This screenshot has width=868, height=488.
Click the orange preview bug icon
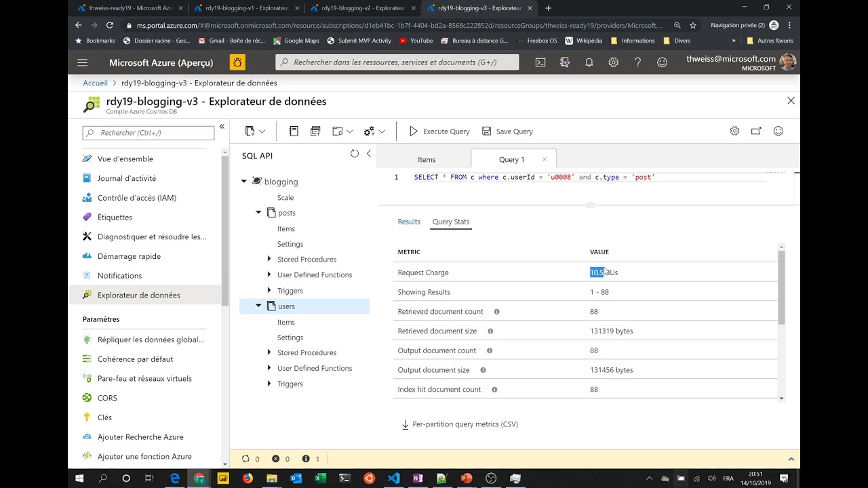coord(237,62)
